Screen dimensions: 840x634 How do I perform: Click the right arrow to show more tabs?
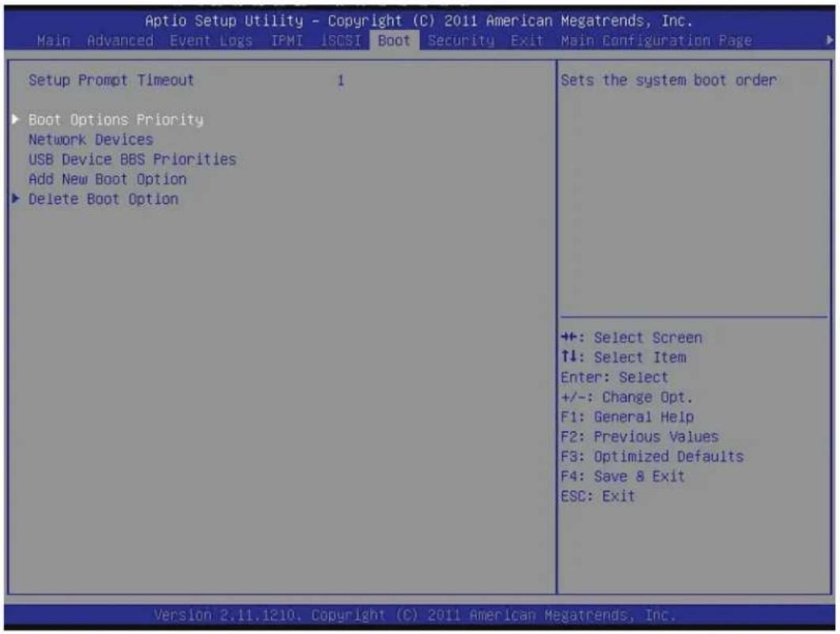coord(829,40)
